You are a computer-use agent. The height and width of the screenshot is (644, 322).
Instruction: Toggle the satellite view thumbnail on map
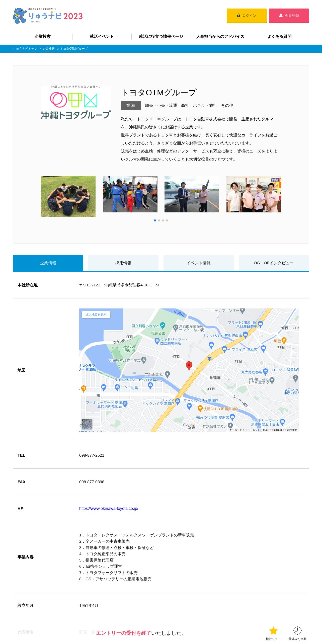point(87,424)
